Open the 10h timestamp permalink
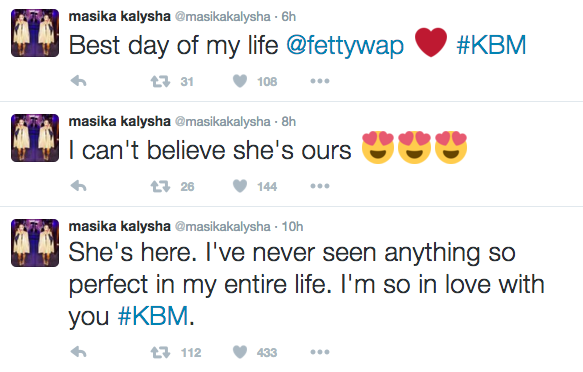 [x=292, y=226]
